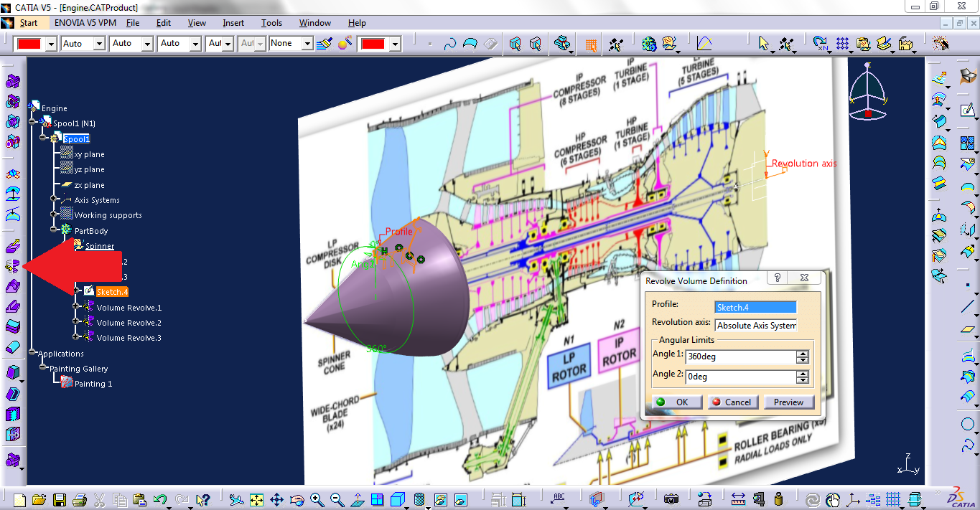Click the Angle 1 360deg field
Image resolution: width=980 pixels, height=510 pixels.
pyautogui.click(x=741, y=356)
